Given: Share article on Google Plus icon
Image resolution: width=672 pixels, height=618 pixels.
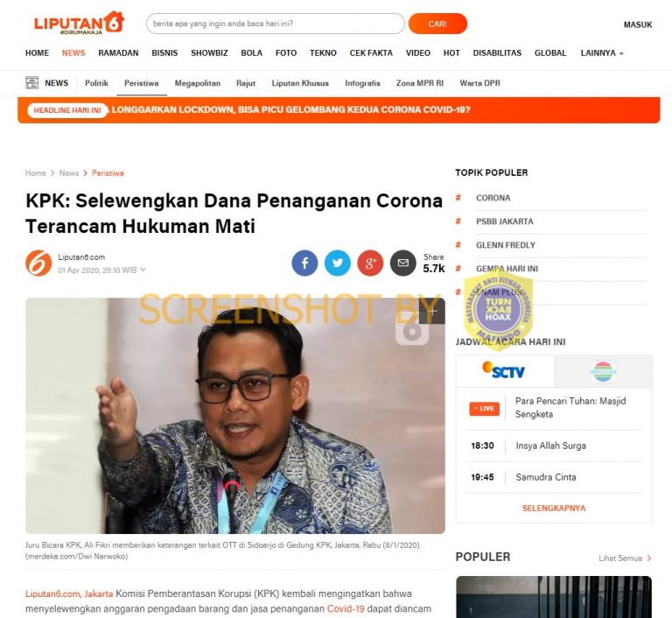Looking at the screenshot, I should click(x=370, y=263).
